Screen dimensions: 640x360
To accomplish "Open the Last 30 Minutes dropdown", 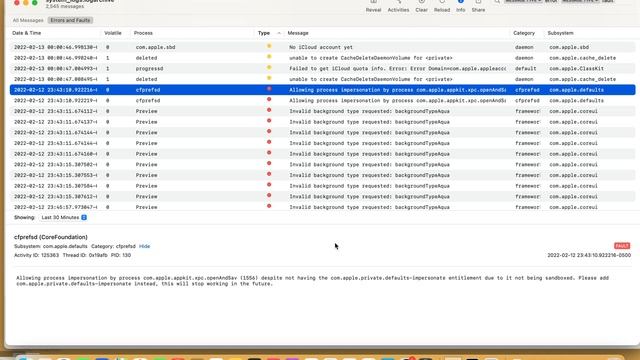I will pyautogui.click(x=64, y=218).
